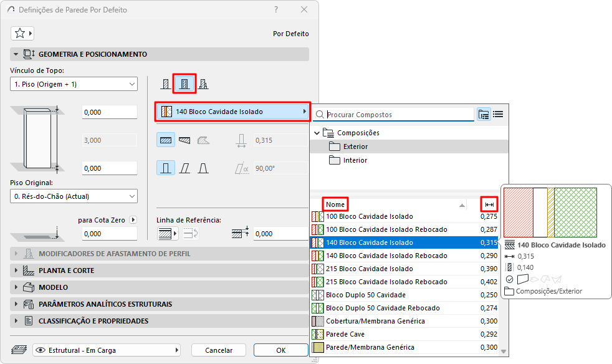Open the Reference Line location selector
This screenshot has height=364, width=612.
pyautogui.click(x=168, y=234)
